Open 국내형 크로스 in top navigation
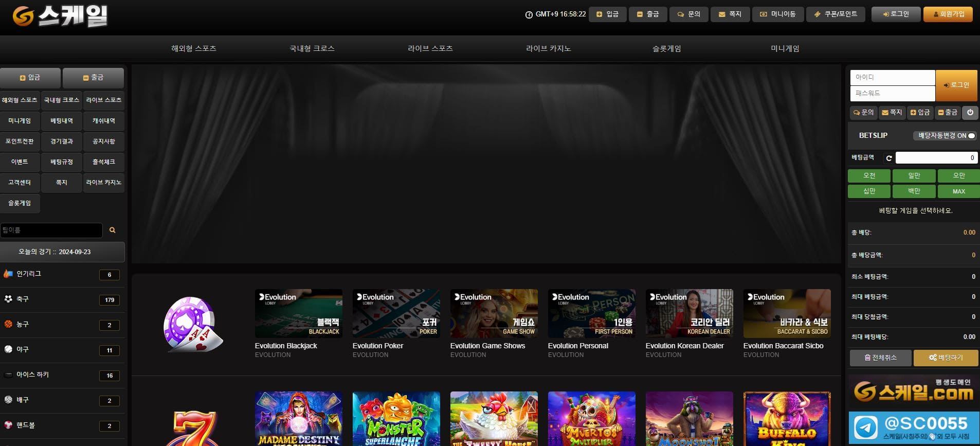The height and width of the screenshot is (446, 980). (312, 48)
